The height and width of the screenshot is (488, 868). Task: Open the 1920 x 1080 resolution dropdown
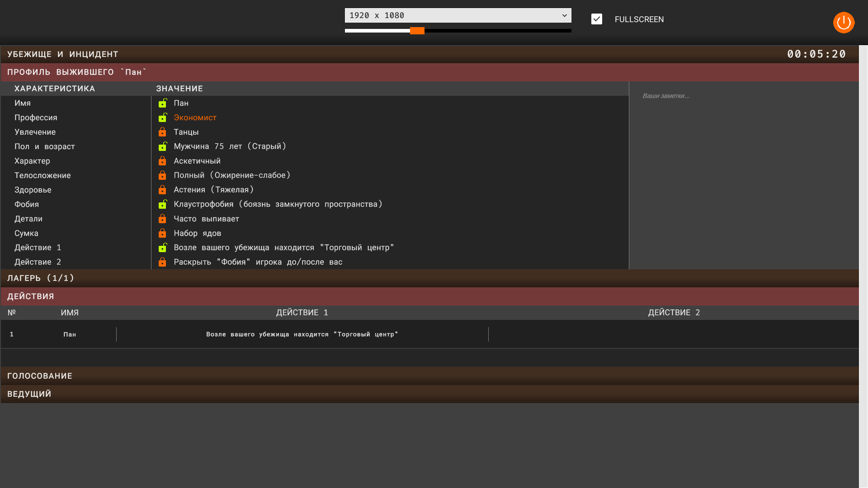pyautogui.click(x=458, y=15)
